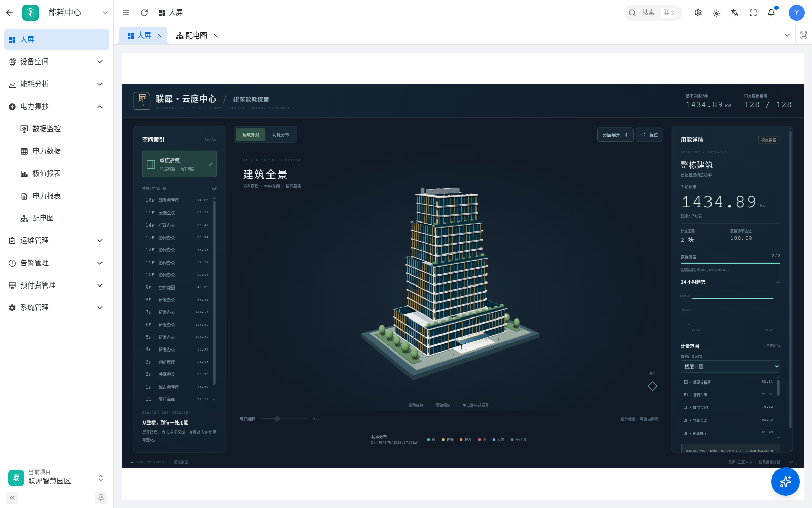Click 点击查看 link in 计量范围
812x508 pixels.
771,346
